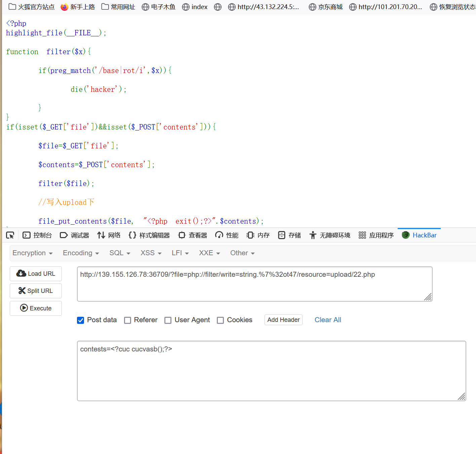
Task: Open the http://43.132.224.5 bookmark
Action: tap(263, 7)
